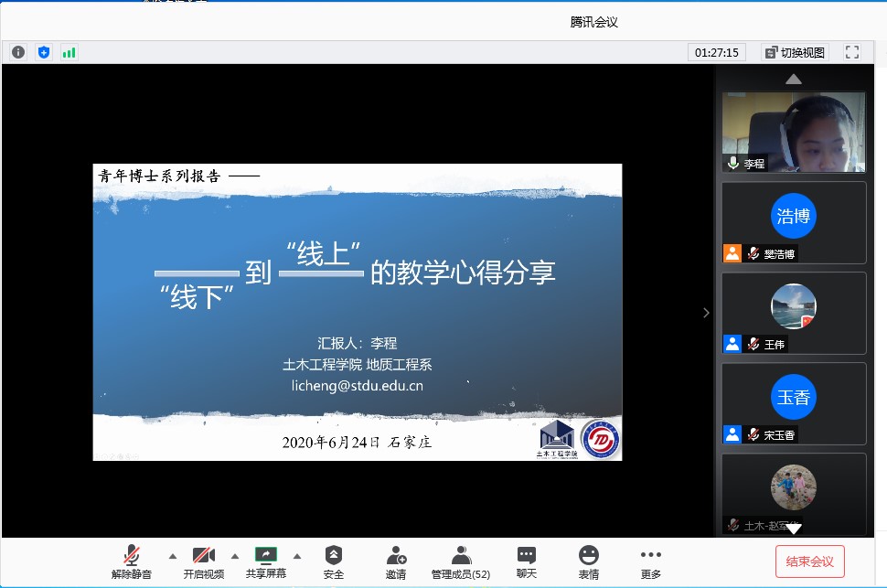Screen dimensions: 887x588
Task: Expand video options arrow beside camera
Action: click(x=235, y=555)
